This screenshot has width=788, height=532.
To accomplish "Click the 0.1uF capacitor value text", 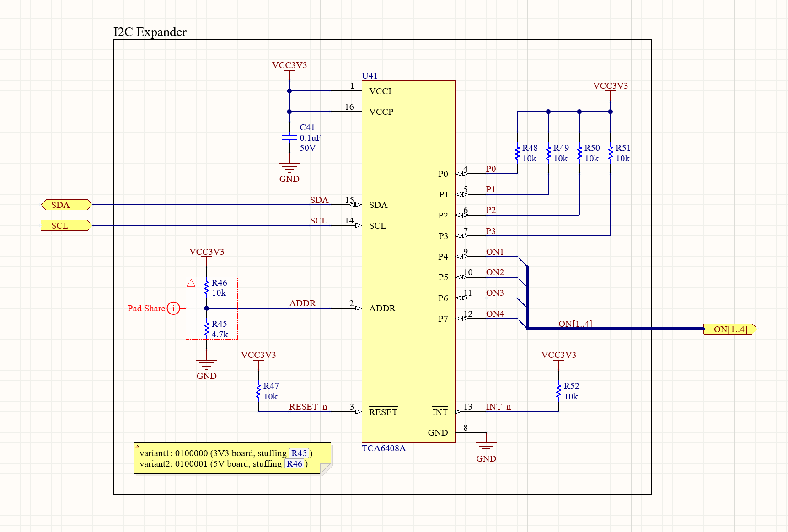I will click(311, 138).
